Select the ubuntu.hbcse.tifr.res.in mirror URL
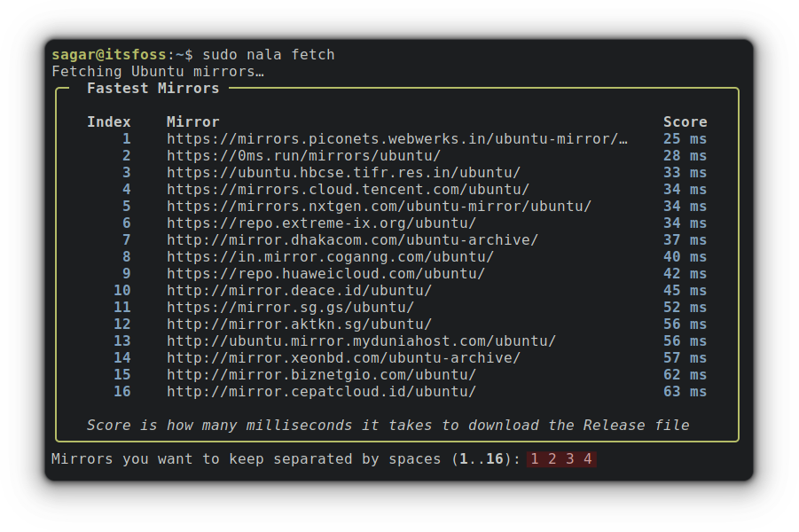The width and height of the screenshot is (799, 532). tap(343, 172)
